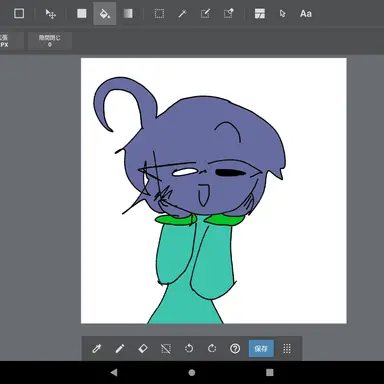Select the Move tool
This screenshot has width=384, height=384.
pos(51,14)
